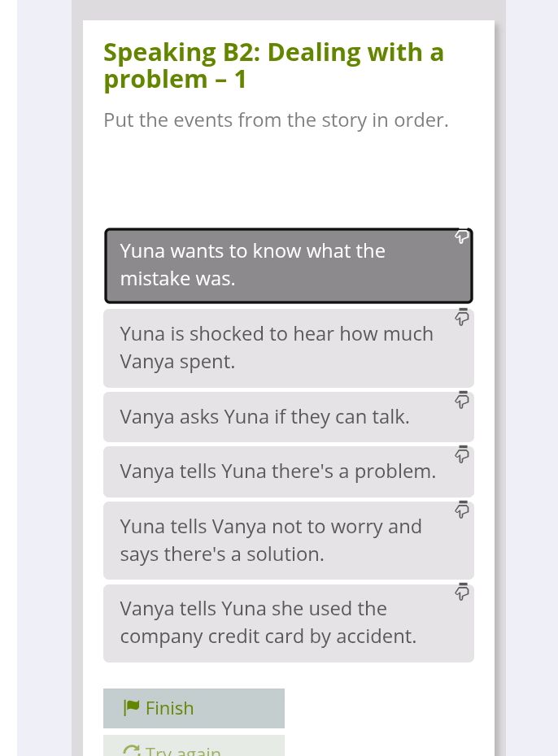Image resolution: width=558 pixels, height=756 pixels.
Task: Click the drag icon on "there's a problem" card
Action: tap(461, 454)
